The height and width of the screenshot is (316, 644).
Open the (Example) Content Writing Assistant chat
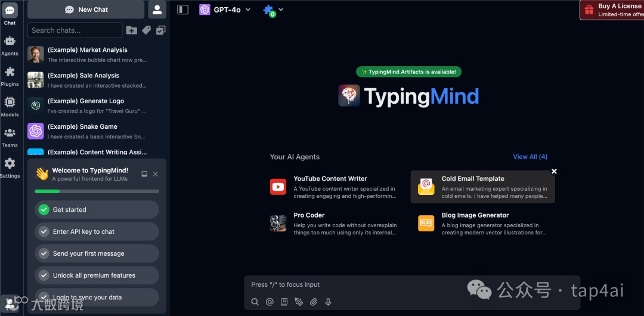(x=97, y=152)
